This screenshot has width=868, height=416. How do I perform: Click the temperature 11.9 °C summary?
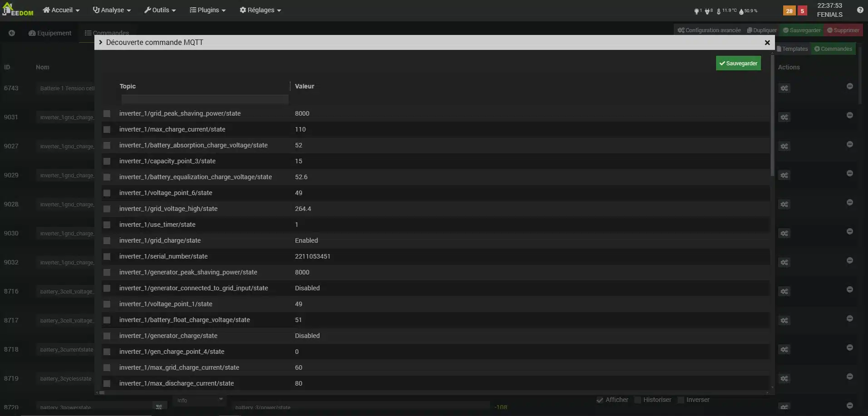click(727, 11)
